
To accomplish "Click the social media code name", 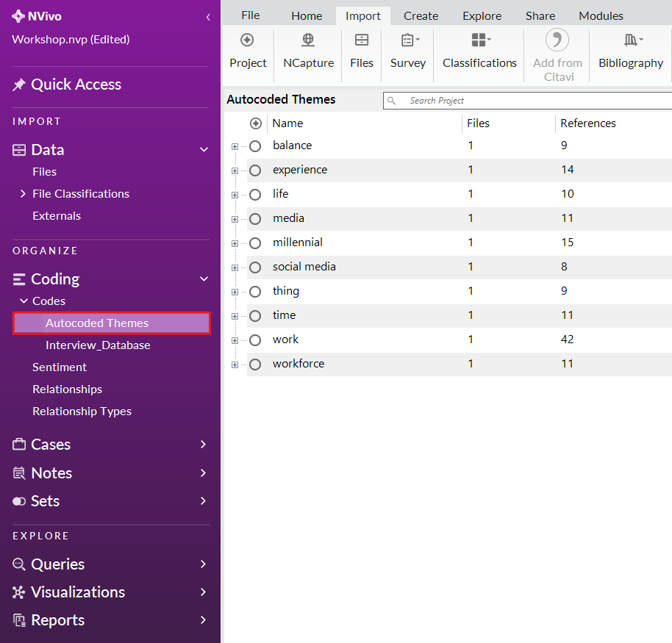I will [x=304, y=267].
